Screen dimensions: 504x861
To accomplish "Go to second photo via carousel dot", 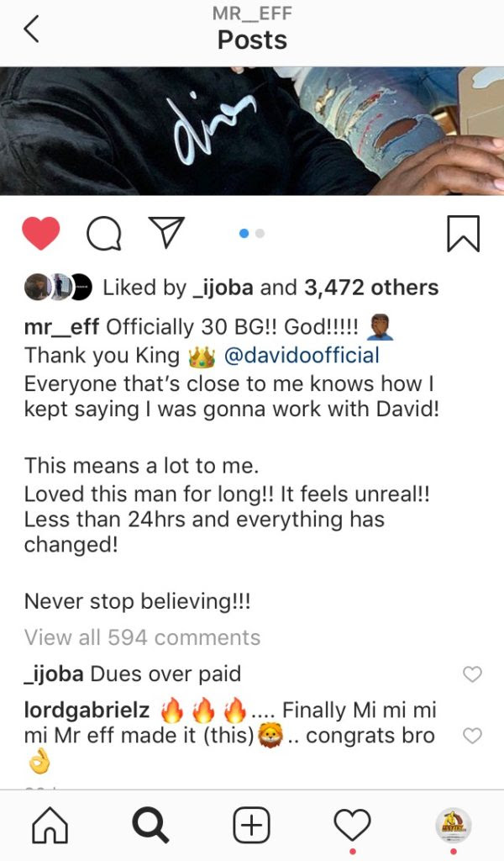I will (260, 234).
